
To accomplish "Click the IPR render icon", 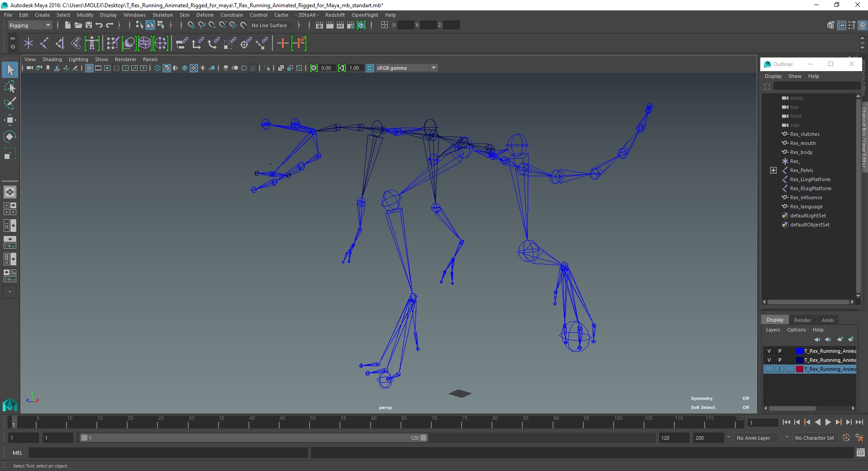I will tap(340, 25).
